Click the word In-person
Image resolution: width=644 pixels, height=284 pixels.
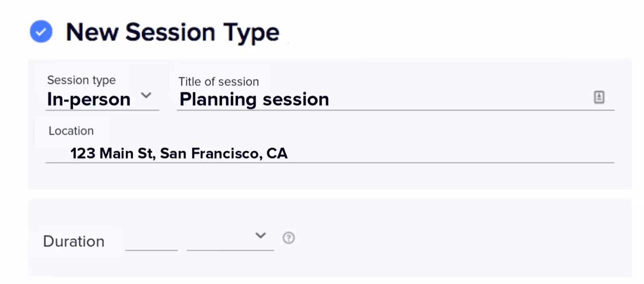[x=89, y=99]
